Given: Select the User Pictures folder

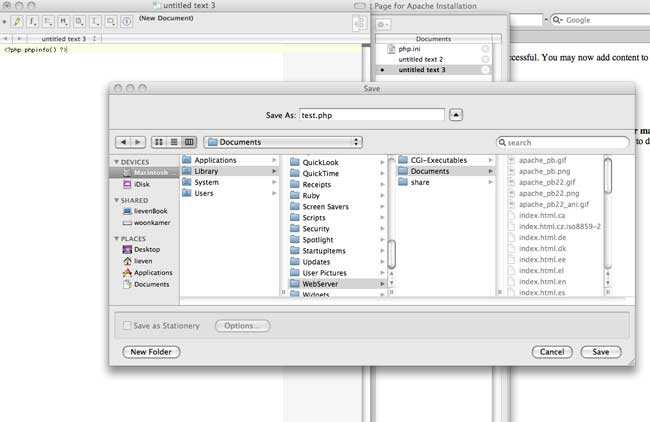Looking at the screenshot, I should tap(337, 273).
